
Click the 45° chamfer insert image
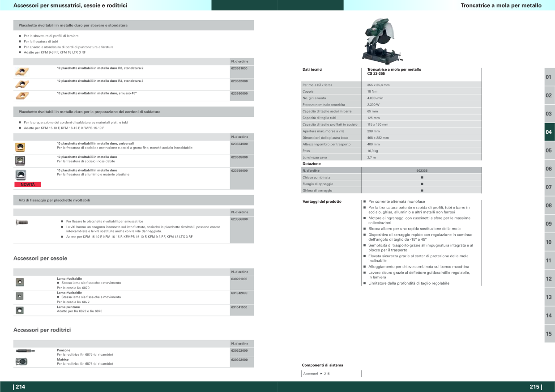point(22,95)
